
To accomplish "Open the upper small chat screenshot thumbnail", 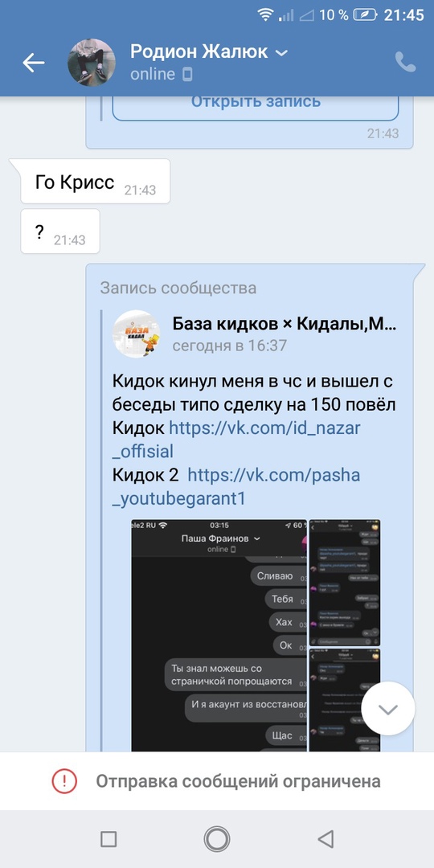I will pyautogui.click(x=345, y=583).
